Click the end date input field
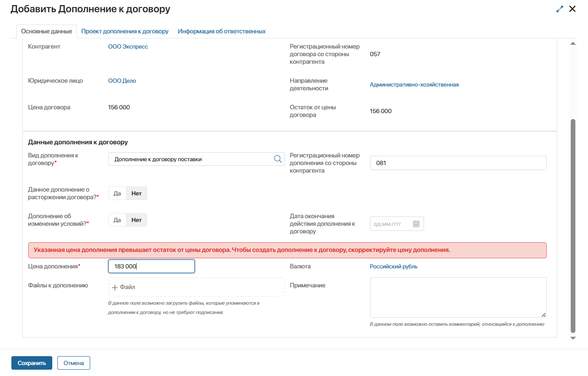 pyautogui.click(x=389, y=224)
